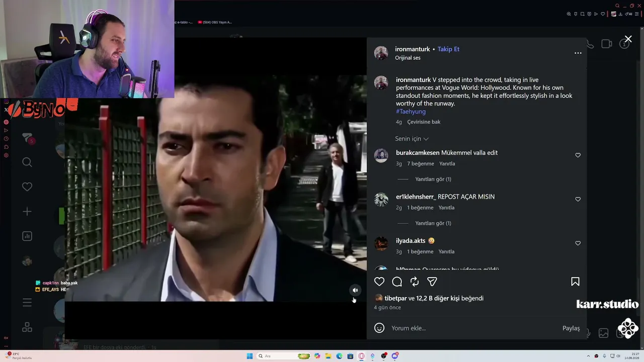Open the post's three-dot options menu

tap(578, 53)
